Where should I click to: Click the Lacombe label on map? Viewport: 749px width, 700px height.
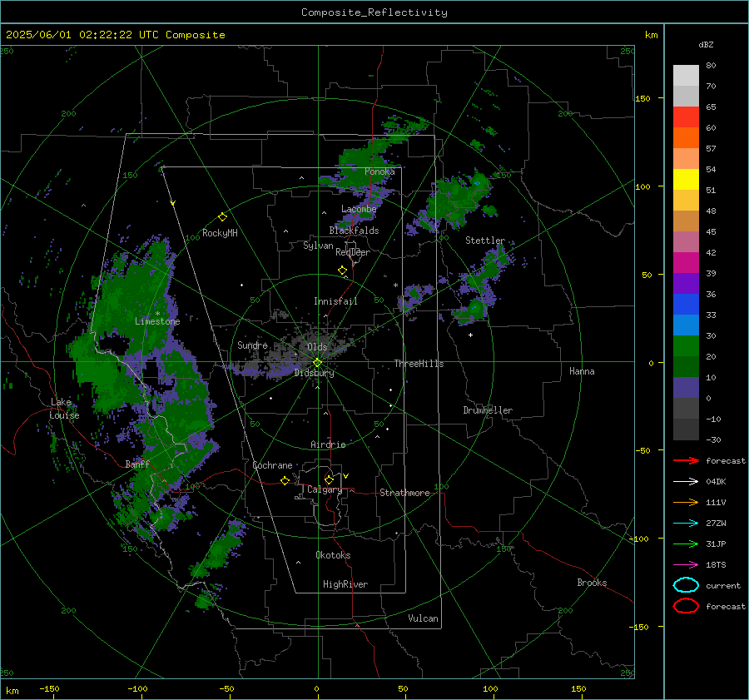359,209
